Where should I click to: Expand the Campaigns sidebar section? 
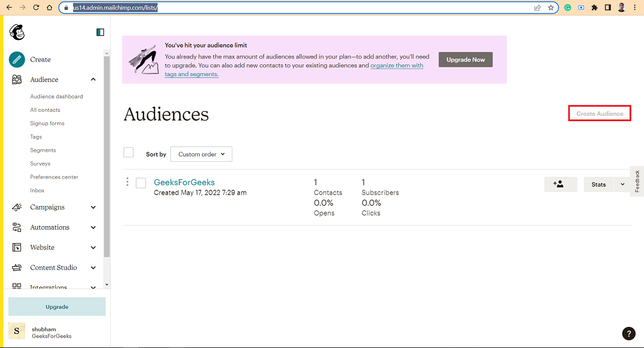tap(93, 207)
